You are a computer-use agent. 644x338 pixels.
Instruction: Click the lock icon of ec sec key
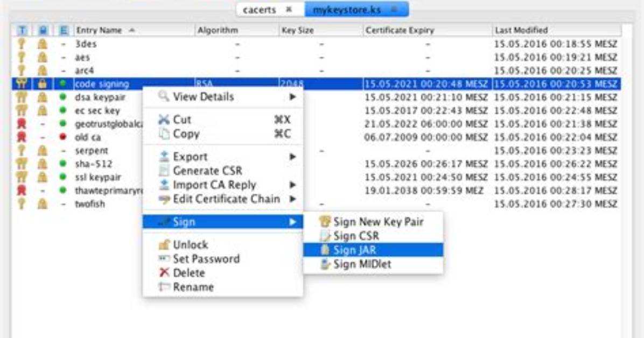(x=43, y=110)
